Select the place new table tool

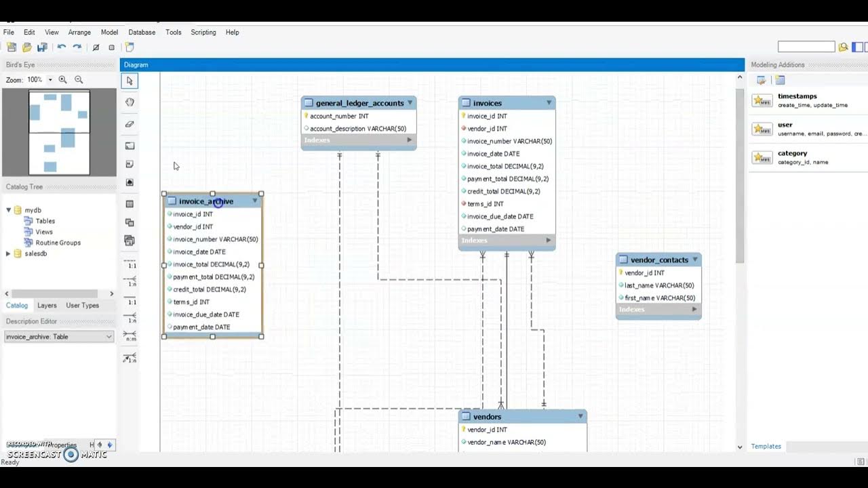click(x=130, y=204)
